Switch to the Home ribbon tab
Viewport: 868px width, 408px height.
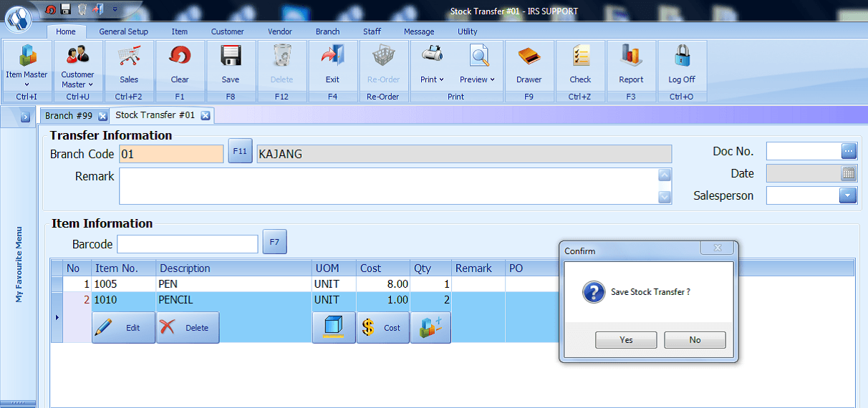pos(66,31)
